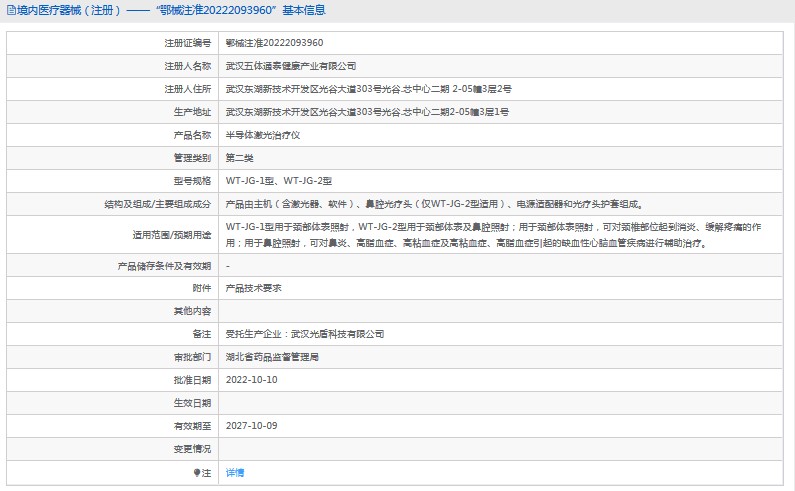Click the 结构及组成/主要组成成分 label
The image size is (795, 491).
point(158,204)
